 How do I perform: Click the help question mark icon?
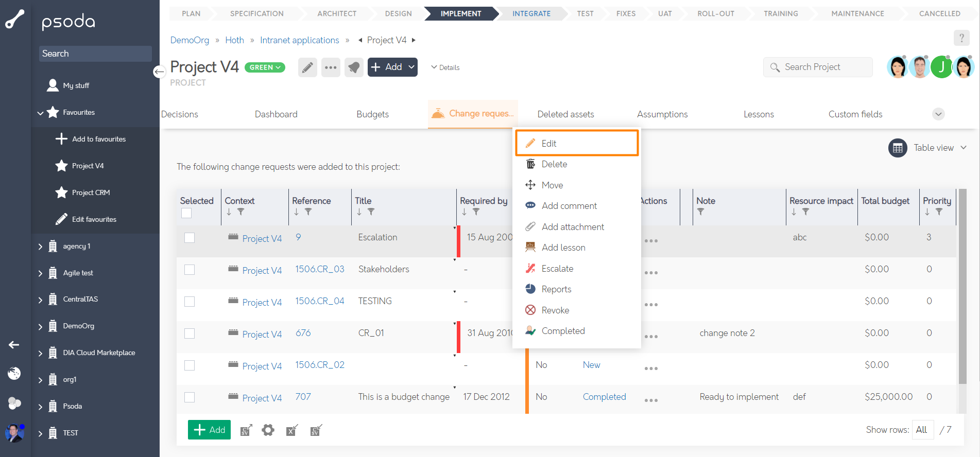[961, 38]
